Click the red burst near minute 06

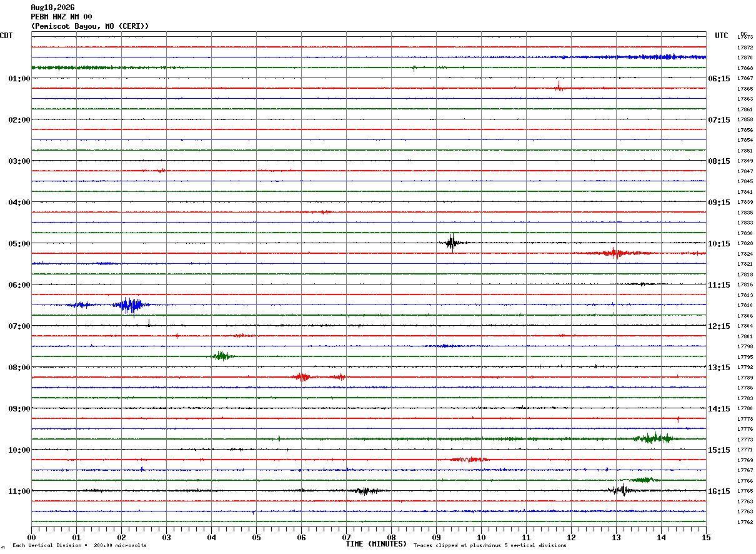(x=302, y=377)
